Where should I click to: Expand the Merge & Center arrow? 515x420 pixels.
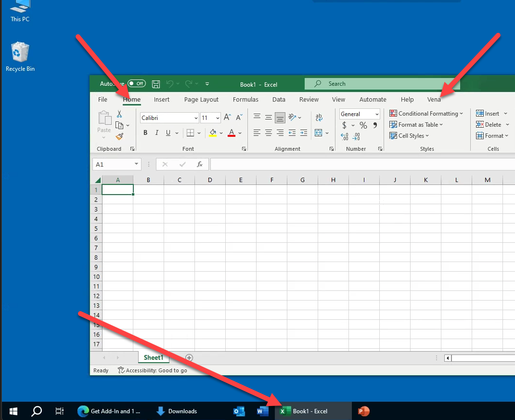click(x=327, y=133)
